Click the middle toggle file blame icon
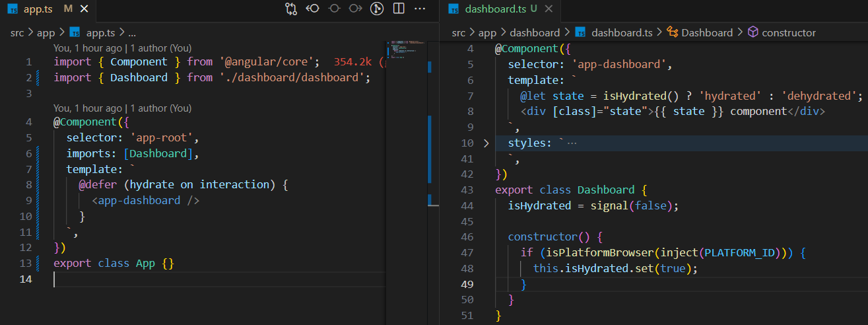868x325 pixels. 334,9
